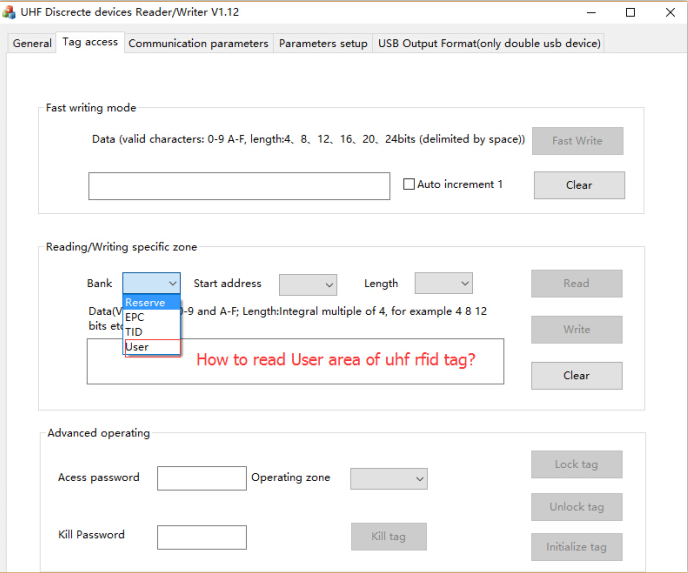
Task: Pick TID from the Bank list
Action: (135, 332)
